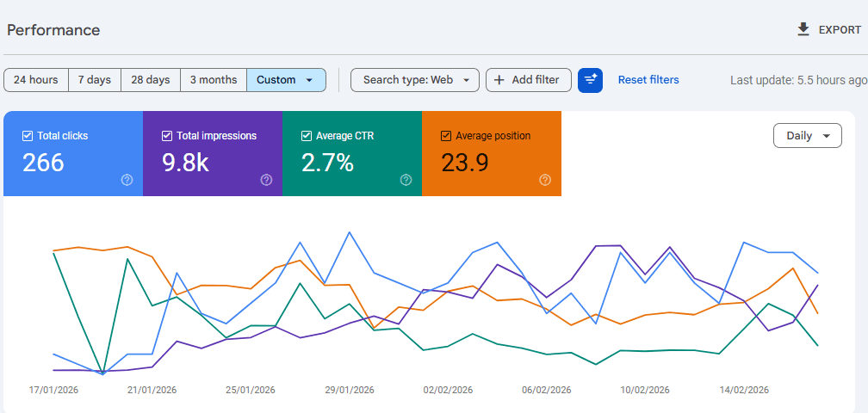This screenshot has height=413, width=868.
Task: Uncheck the Total clicks checkbox
Action: pos(28,136)
